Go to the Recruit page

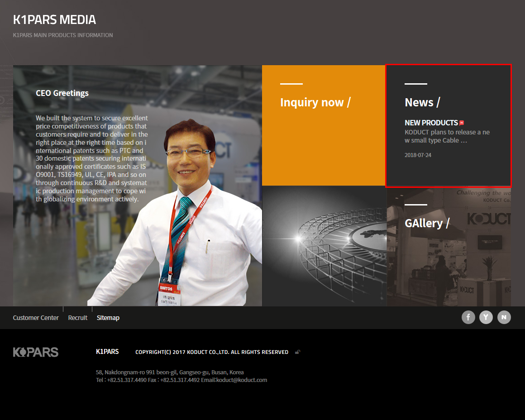click(x=77, y=318)
